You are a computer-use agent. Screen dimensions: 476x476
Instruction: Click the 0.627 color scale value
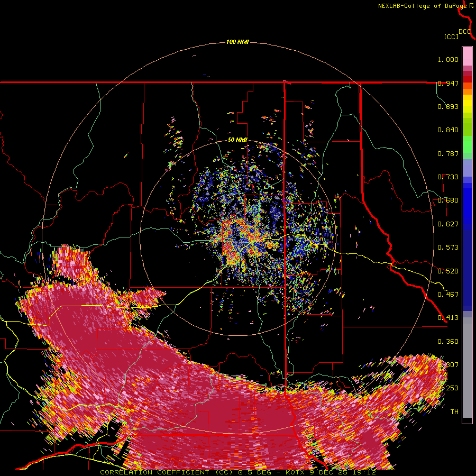448,224
